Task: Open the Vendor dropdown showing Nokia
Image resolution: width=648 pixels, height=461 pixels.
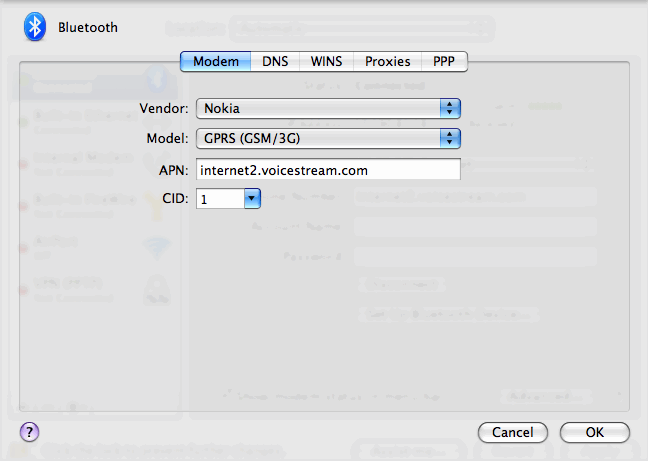Action: point(327,107)
